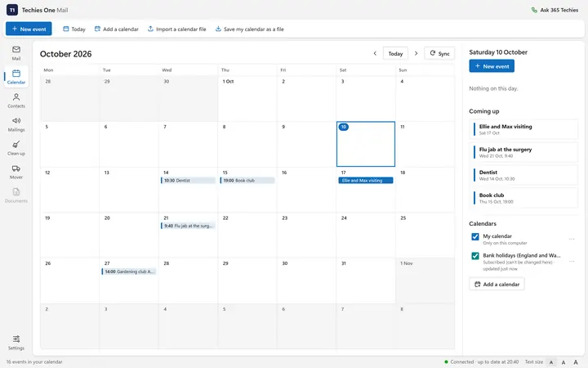Image resolution: width=588 pixels, height=368 pixels.
Task: Toggle the My calendar checkbox
Action: [x=475, y=236]
